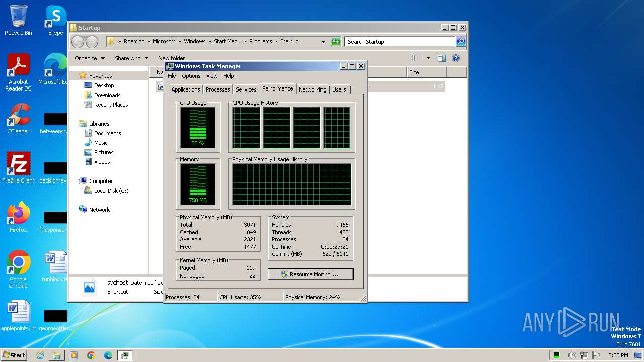644x362 pixels.
Task: Open applepoints.rtf document on the desktop
Action: (19, 316)
